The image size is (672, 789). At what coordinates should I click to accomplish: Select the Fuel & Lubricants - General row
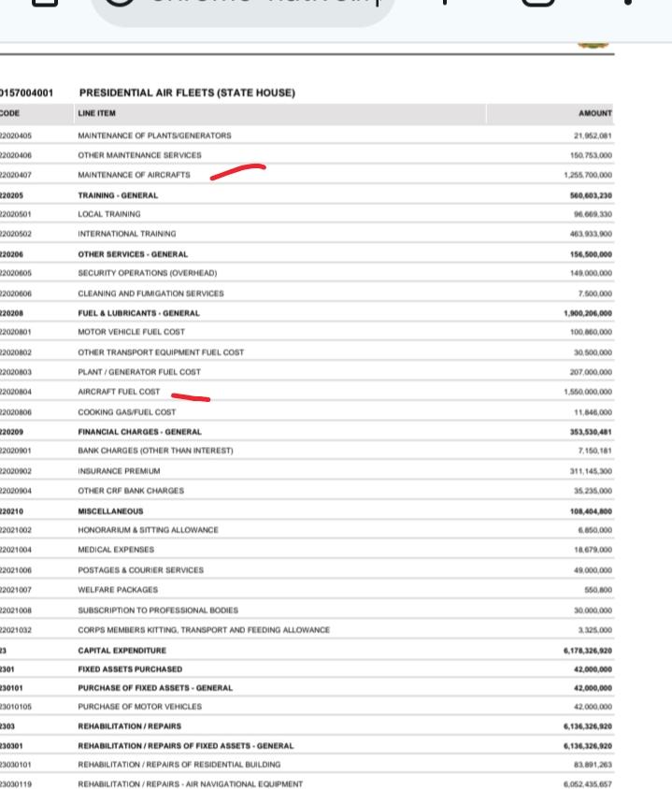pos(138,313)
